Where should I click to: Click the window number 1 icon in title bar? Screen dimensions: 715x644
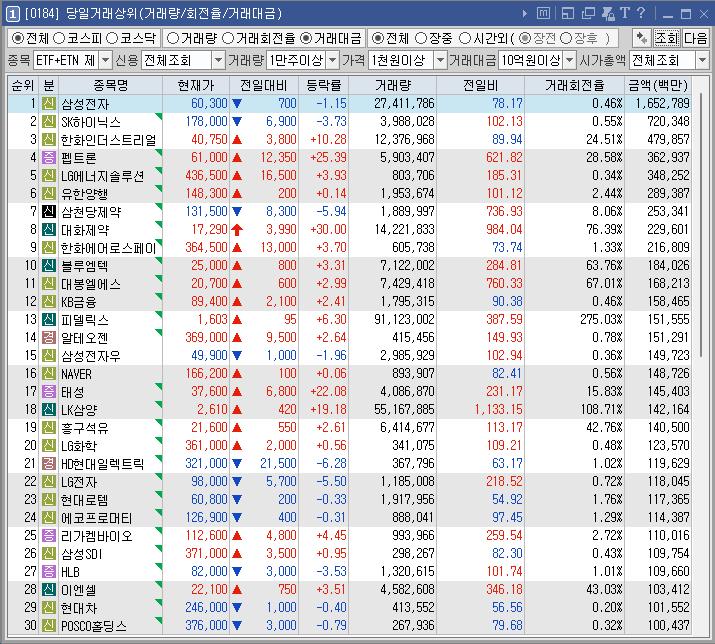pyautogui.click(x=12, y=14)
